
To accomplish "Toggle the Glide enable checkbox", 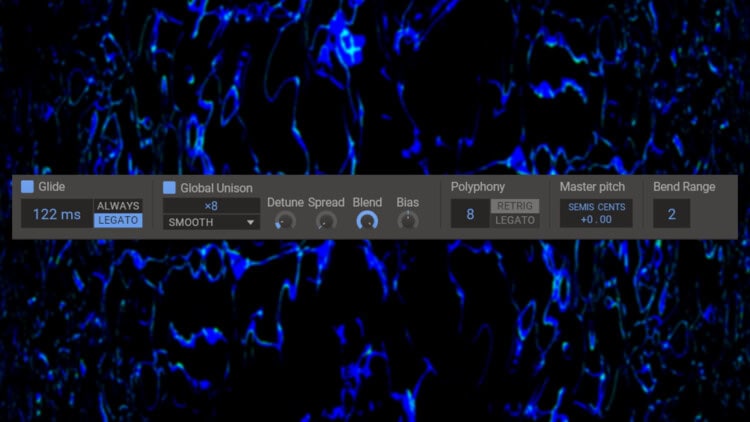I will [28, 187].
